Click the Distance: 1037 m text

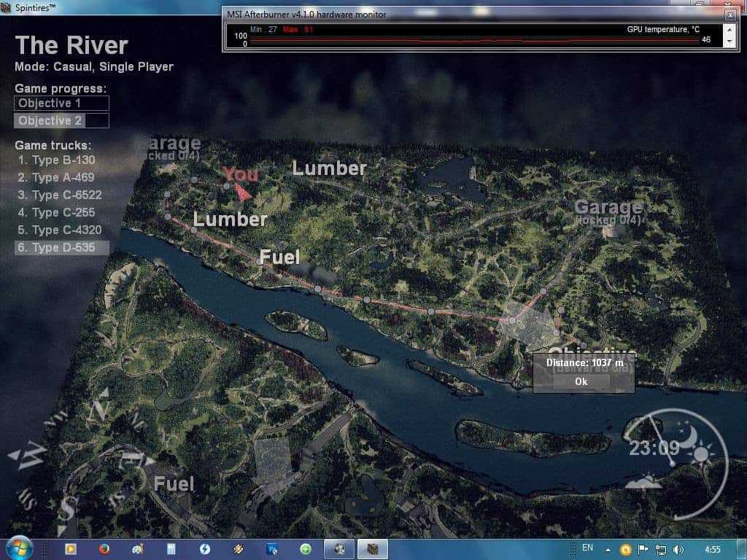click(x=584, y=363)
